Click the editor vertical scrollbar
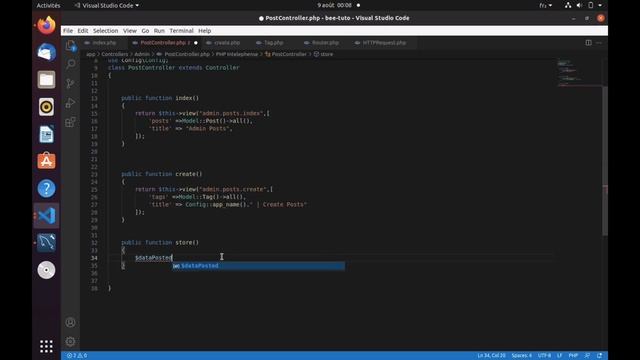This screenshot has width=640, height=360. click(605, 160)
